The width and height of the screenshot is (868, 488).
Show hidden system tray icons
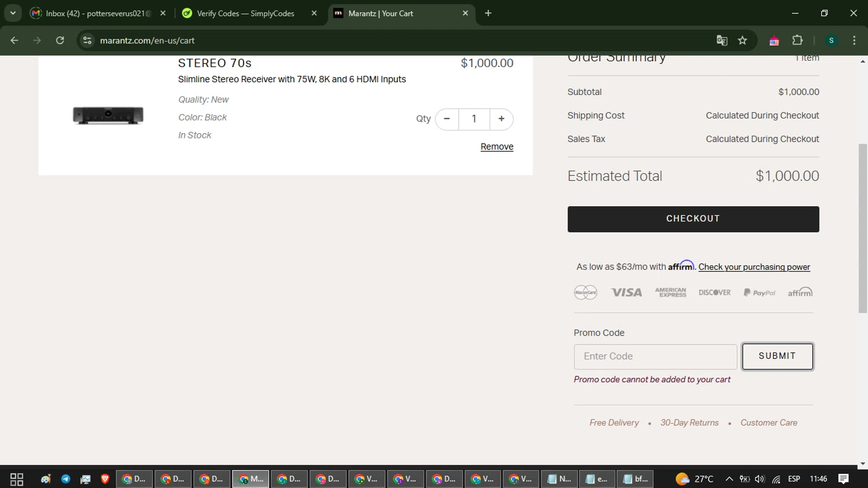(729, 479)
